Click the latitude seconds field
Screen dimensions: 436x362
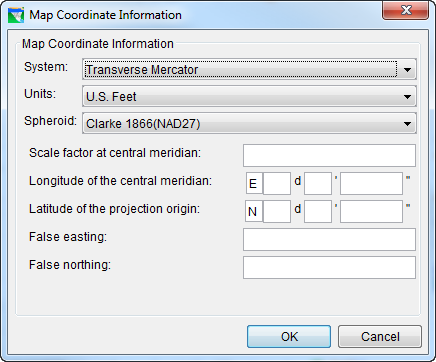pos(371,211)
